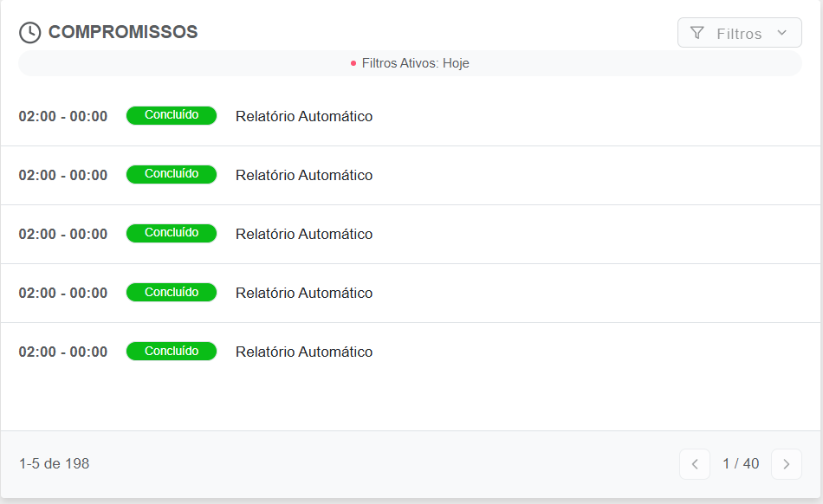Click the clock icon beside COMPROMISSOS
This screenshot has height=504, width=823.
[30, 33]
